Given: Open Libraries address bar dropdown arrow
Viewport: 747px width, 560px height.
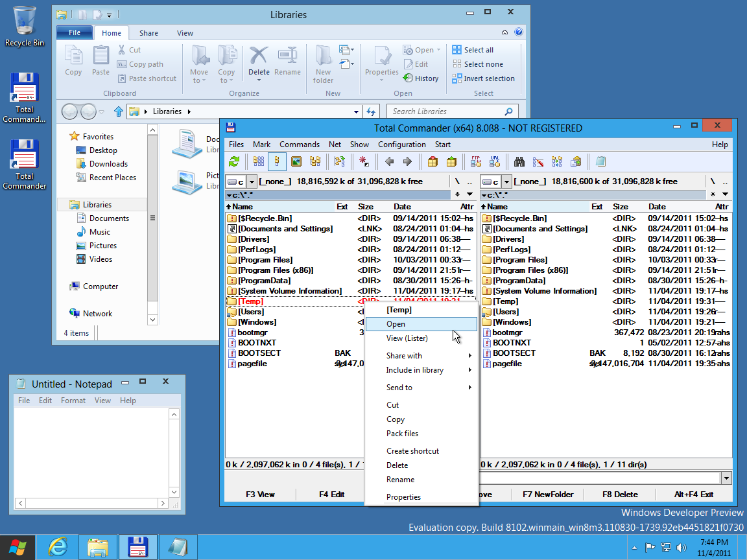Looking at the screenshot, I should click(x=356, y=112).
